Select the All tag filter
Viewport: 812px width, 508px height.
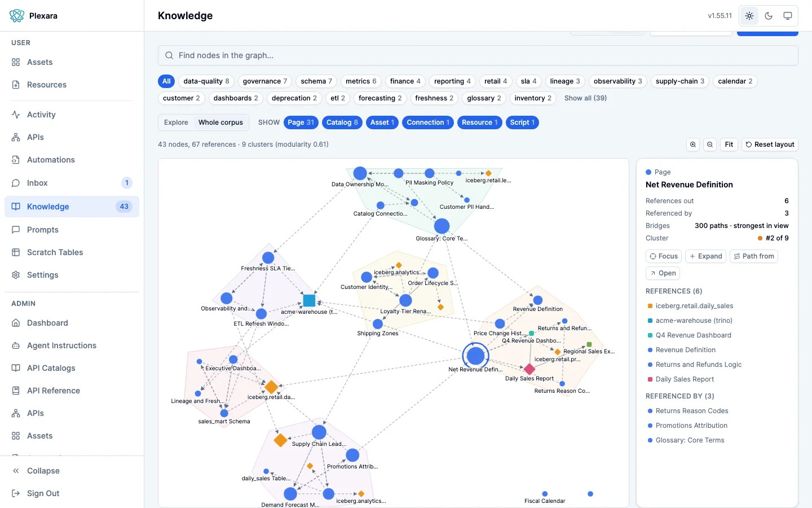pyautogui.click(x=166, y=81)
